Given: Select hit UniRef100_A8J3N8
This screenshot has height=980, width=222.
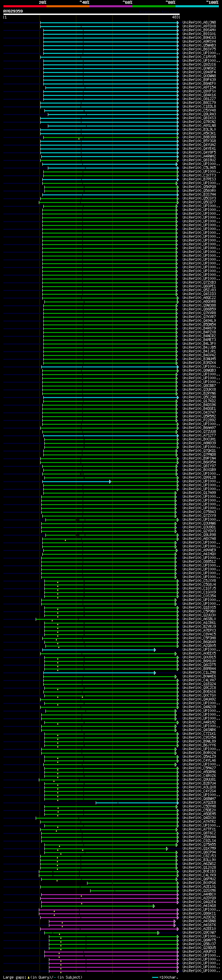Looking at the screenshot, I should point(199,23).
